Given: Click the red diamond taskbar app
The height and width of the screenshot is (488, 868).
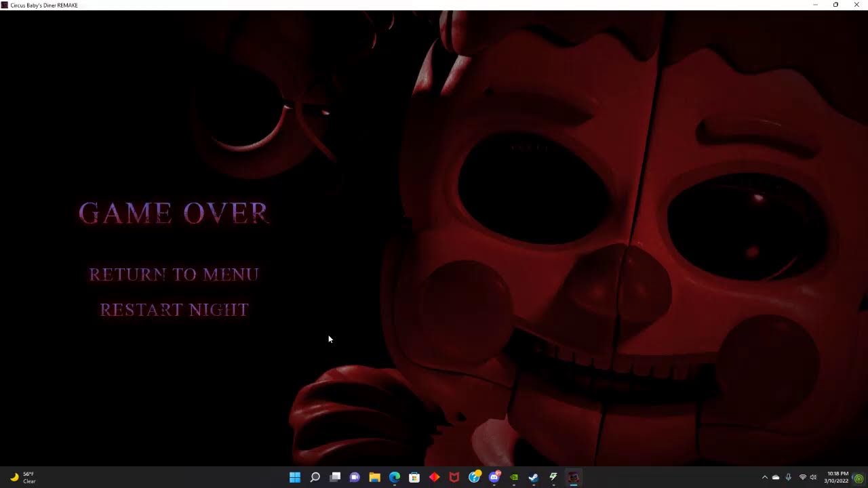Looking at the screenshot, I should [434, 477].
